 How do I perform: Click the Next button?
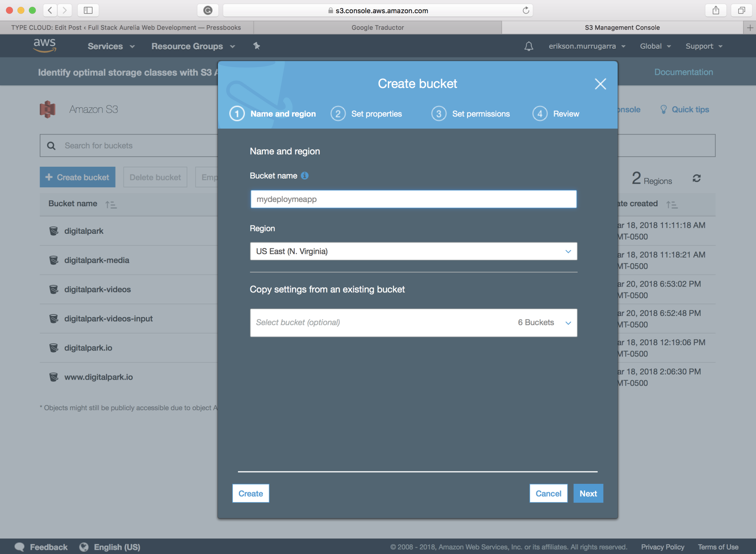pos(588,494)
